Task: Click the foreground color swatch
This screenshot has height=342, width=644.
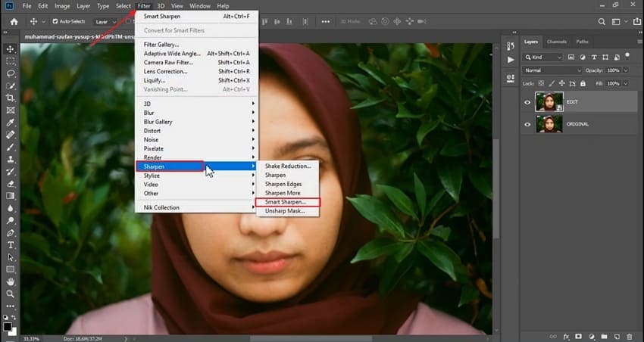Action: coord(8,326)
